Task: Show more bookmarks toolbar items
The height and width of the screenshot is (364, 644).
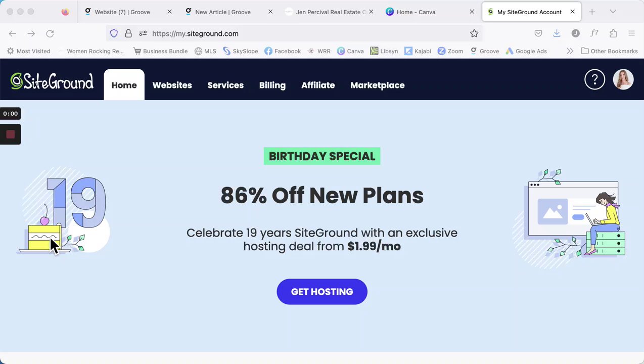Action: (570, 51)
